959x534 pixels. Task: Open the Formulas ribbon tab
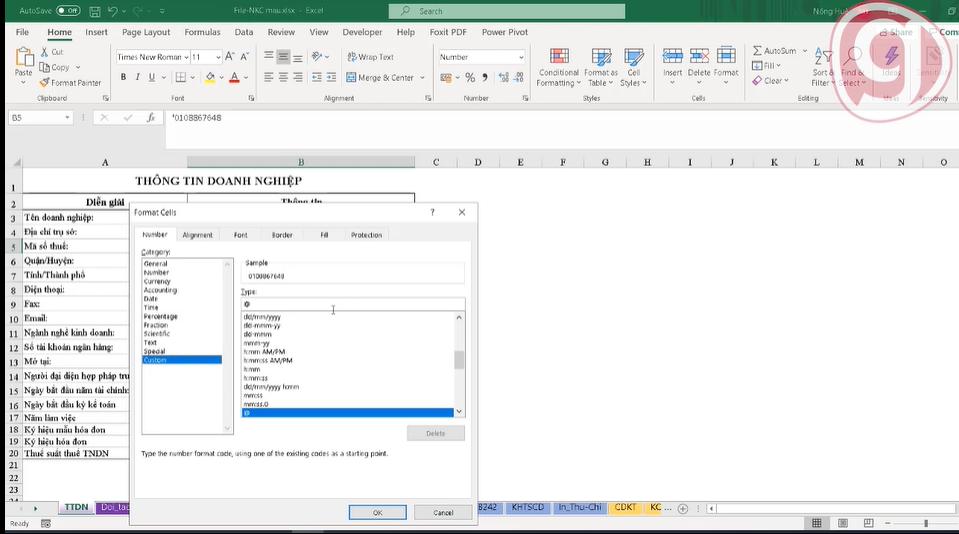tap(202, 32)
